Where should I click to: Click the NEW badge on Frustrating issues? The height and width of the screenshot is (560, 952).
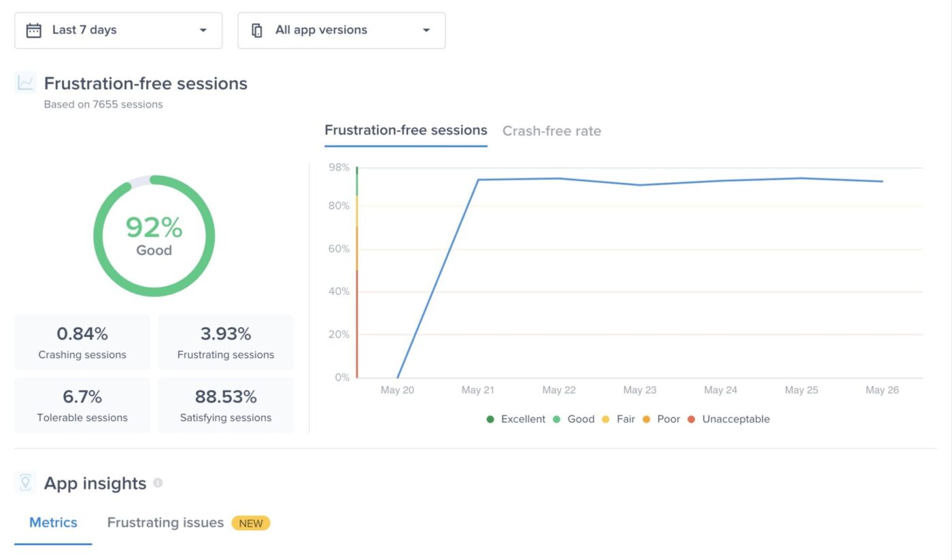coord(251,523)
